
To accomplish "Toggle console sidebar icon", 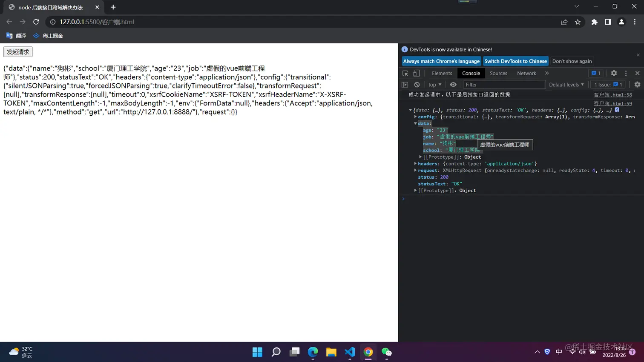I will pyautogui.click(x=405, y=85).
